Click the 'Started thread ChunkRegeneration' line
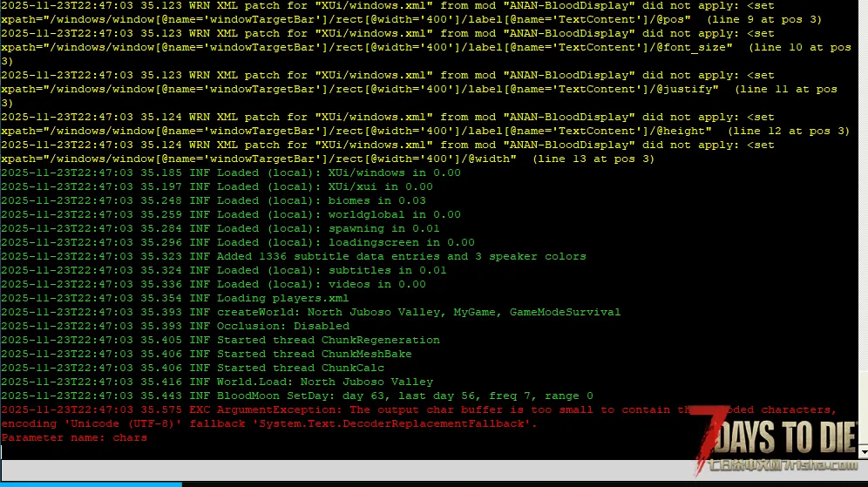Screen dimensions: 868x487 (x=220, y=341)
